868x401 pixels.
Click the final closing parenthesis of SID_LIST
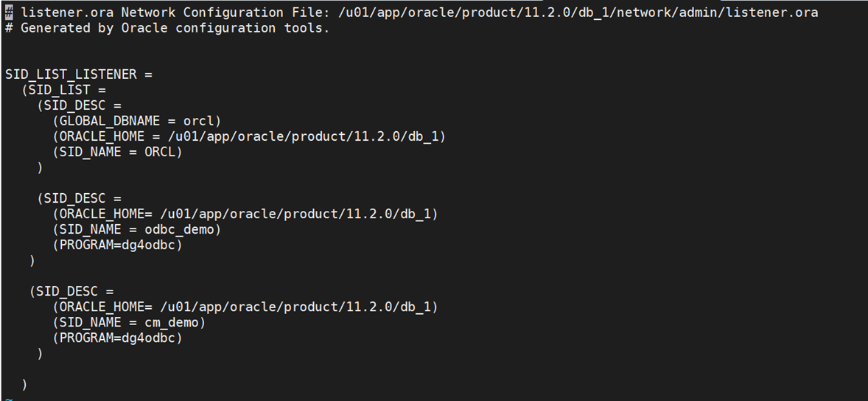pyautogui.click(x=24, y=384)
